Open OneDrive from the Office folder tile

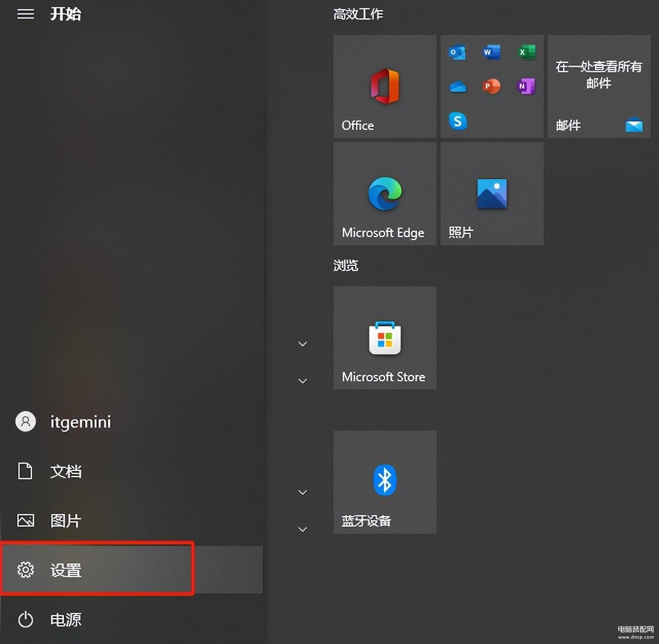point(457,87)
